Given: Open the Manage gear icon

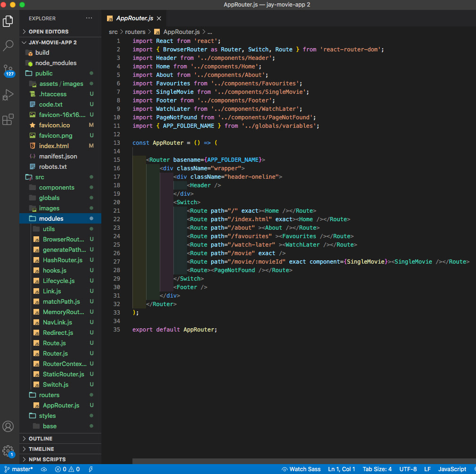Looking at the screenshot, I should coord(8,450).
